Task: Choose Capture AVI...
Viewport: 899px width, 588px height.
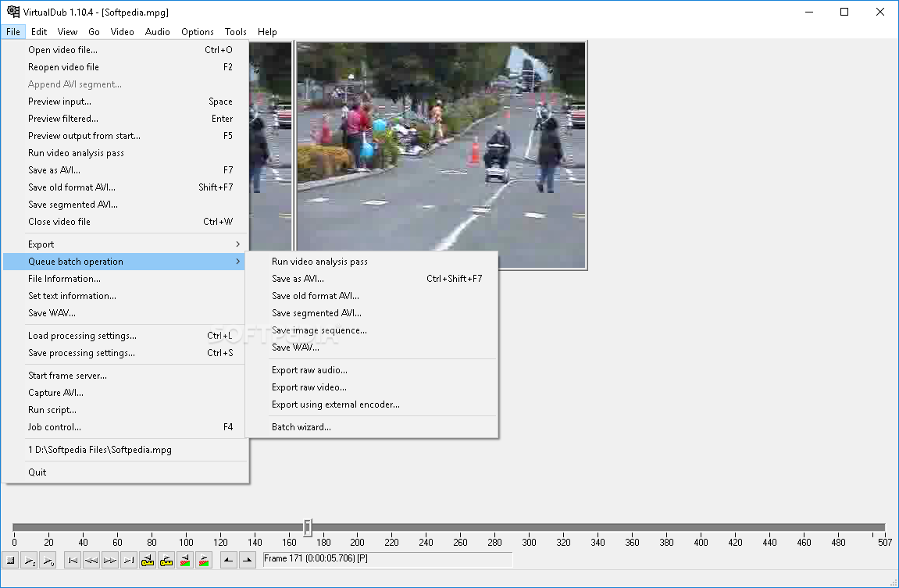Action: coord(126,393)
